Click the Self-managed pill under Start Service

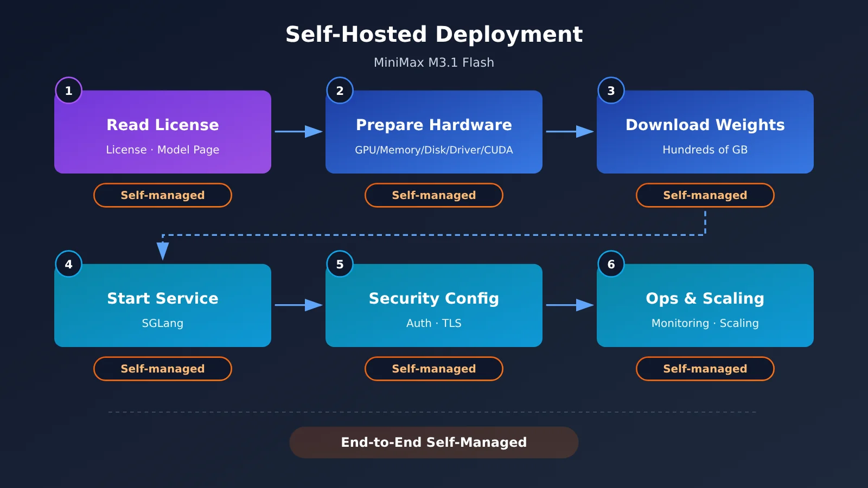(163, 369)
